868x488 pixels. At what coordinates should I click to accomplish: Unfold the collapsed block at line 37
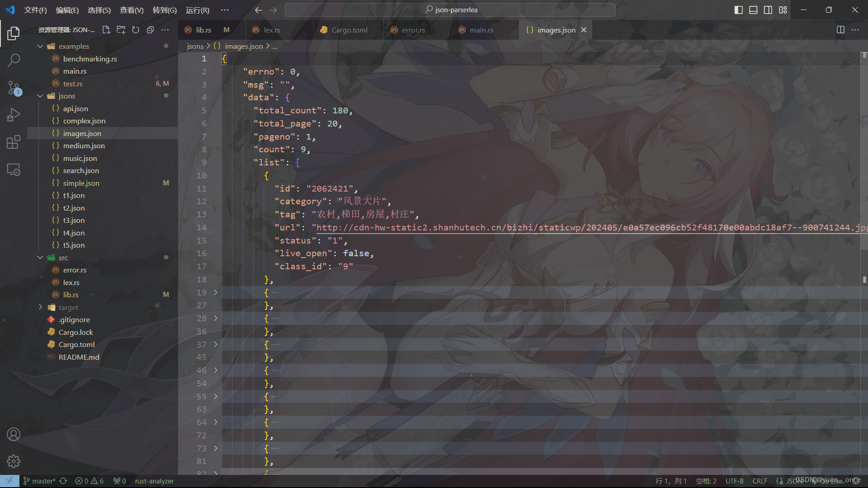pyautogui.click(x=216, y=344)
